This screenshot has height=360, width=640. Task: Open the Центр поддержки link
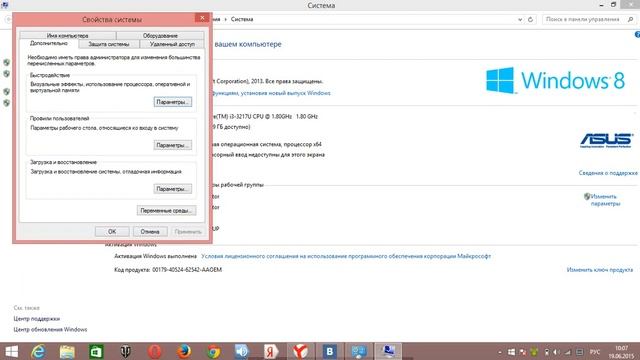37,319
